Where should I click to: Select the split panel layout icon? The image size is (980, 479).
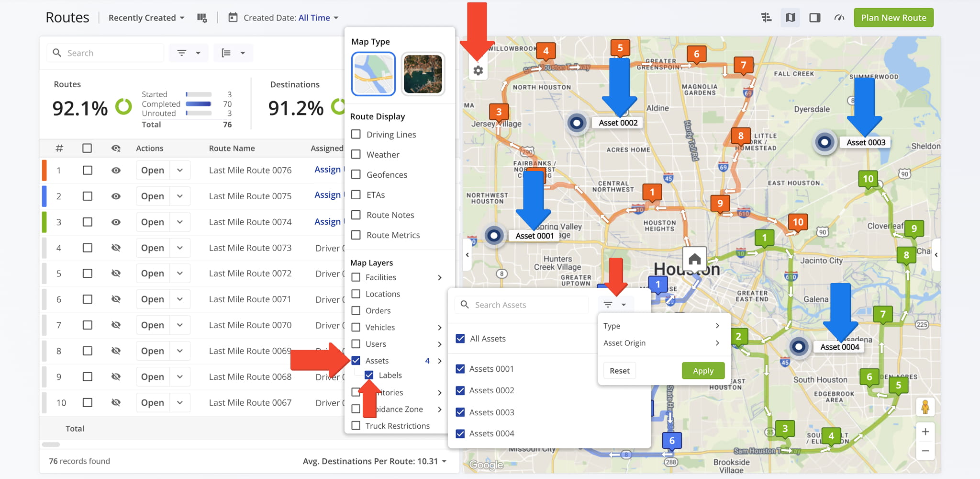coord(814,18)
